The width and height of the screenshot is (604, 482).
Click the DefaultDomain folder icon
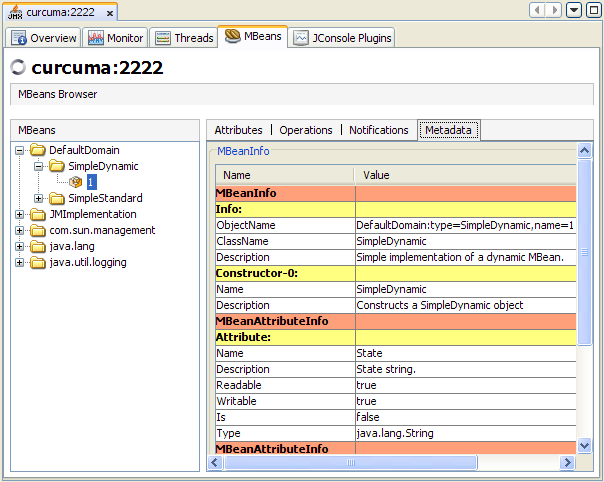[38, 150]
